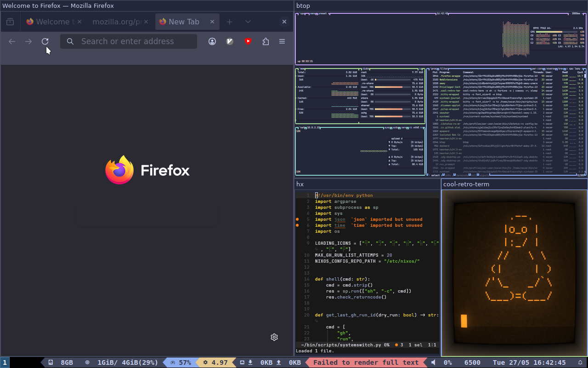Mute volume via speaker icon in bar
The height and width of the screenshot is (368, 588).
(433, 362)
